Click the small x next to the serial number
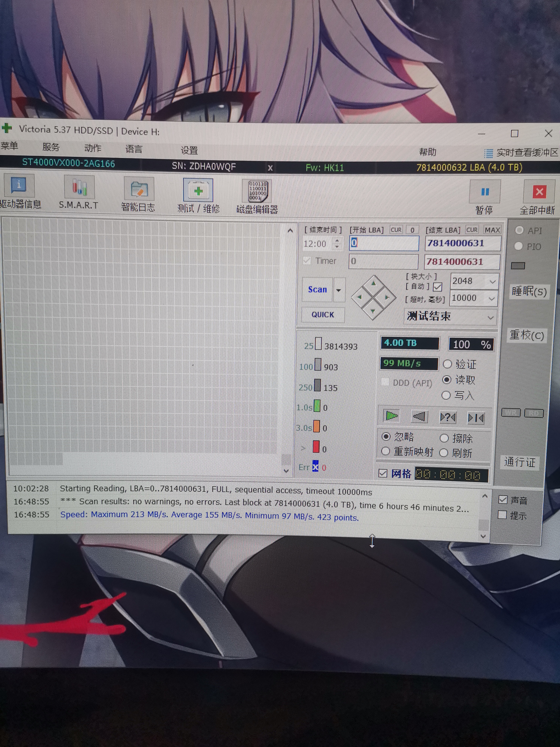 [270, 168]
